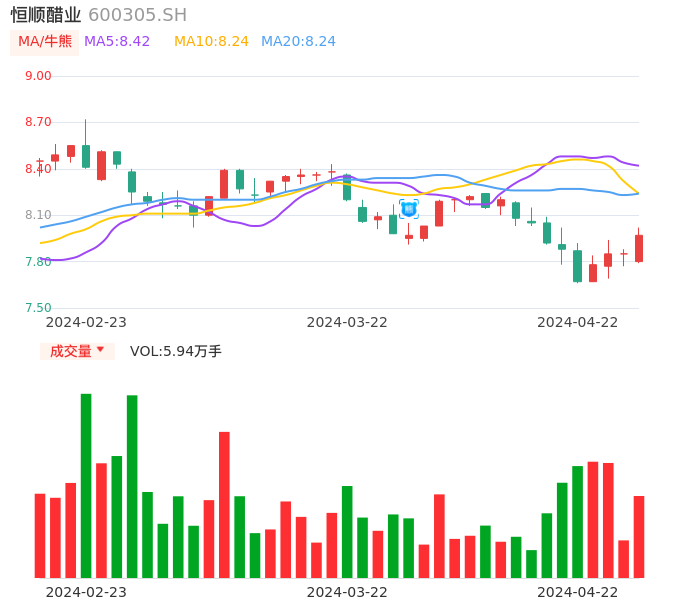
Task: Click the 2024-04-22 date label under volume chart
Action: [x=578, y=592]
